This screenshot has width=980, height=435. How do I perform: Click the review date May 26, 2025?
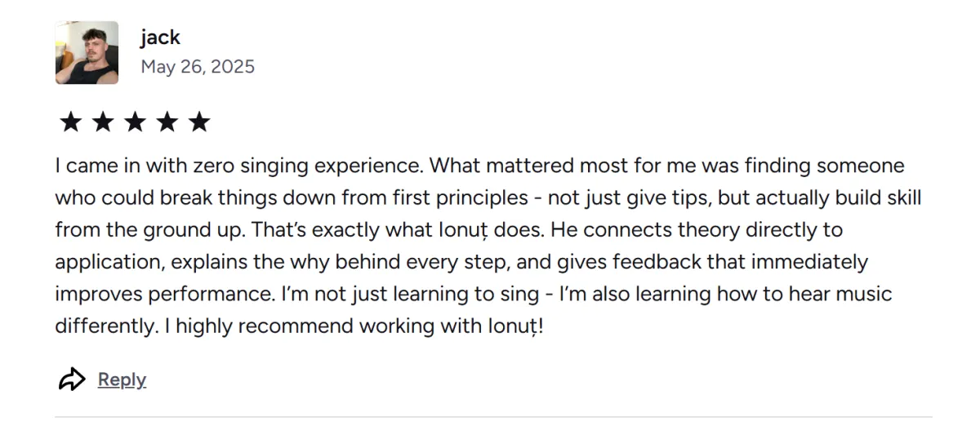click(198, 67)
